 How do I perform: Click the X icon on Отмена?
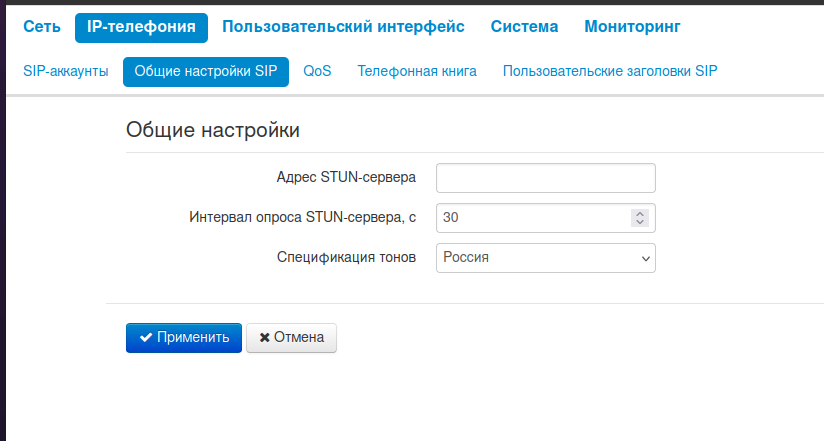coord(265,338)
